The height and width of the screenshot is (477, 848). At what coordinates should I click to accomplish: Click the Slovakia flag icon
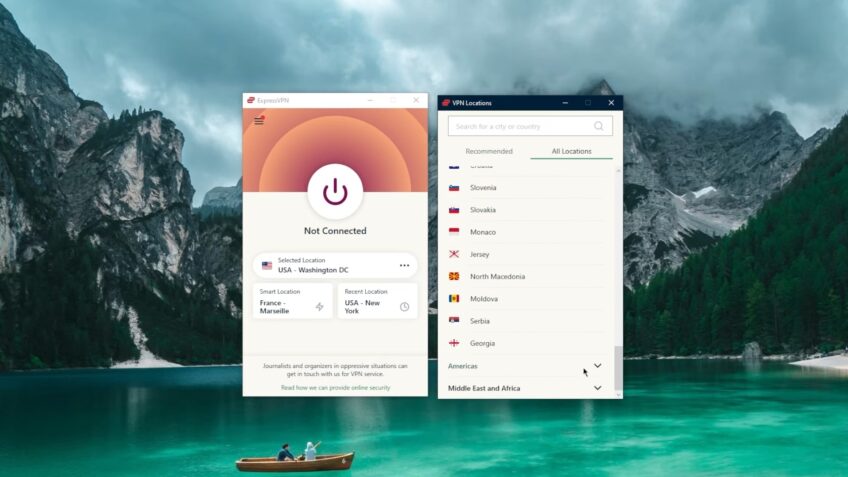(454, 210)
